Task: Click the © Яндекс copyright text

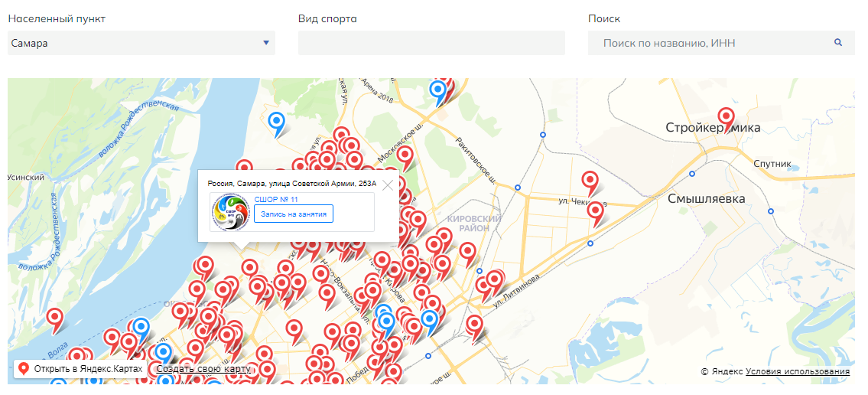Action: click(x=722, y=372)
